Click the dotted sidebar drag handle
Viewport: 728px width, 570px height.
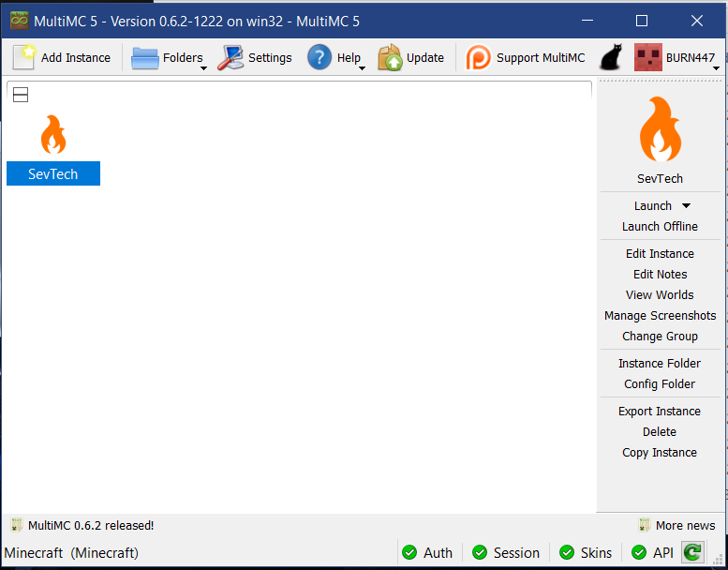(660, 81)
